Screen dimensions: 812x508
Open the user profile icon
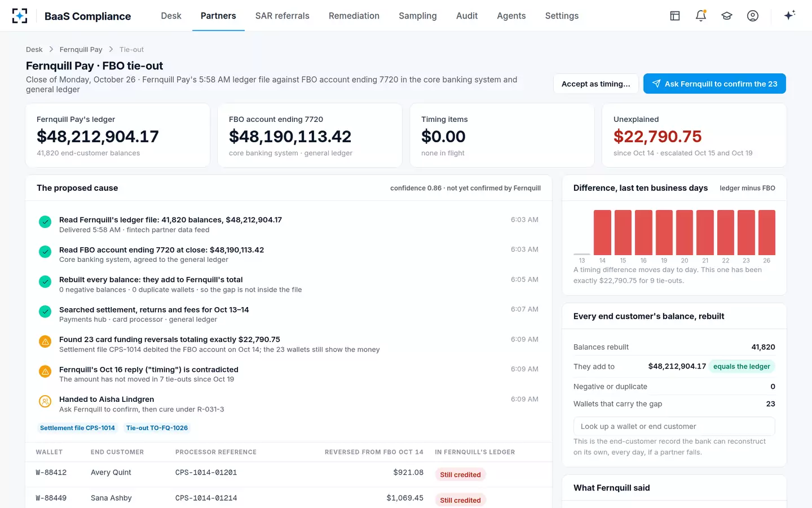click(753, 16)
